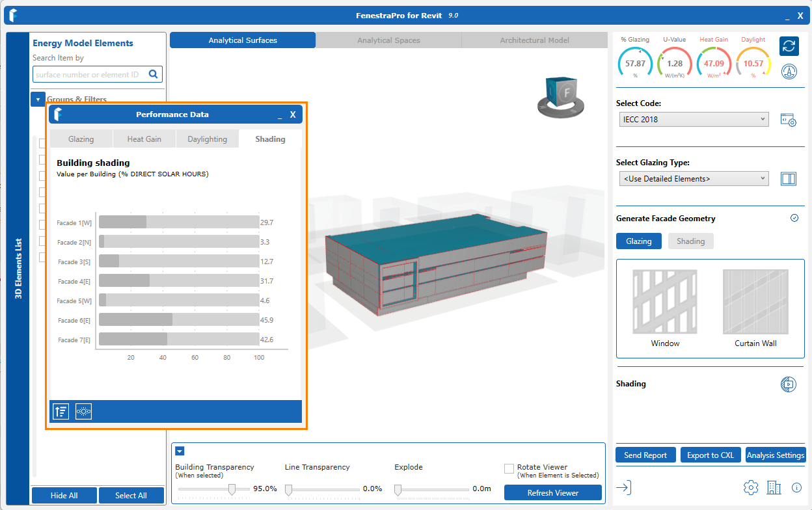Open the Glazing tab in Performance Data

tap(81, 139)
